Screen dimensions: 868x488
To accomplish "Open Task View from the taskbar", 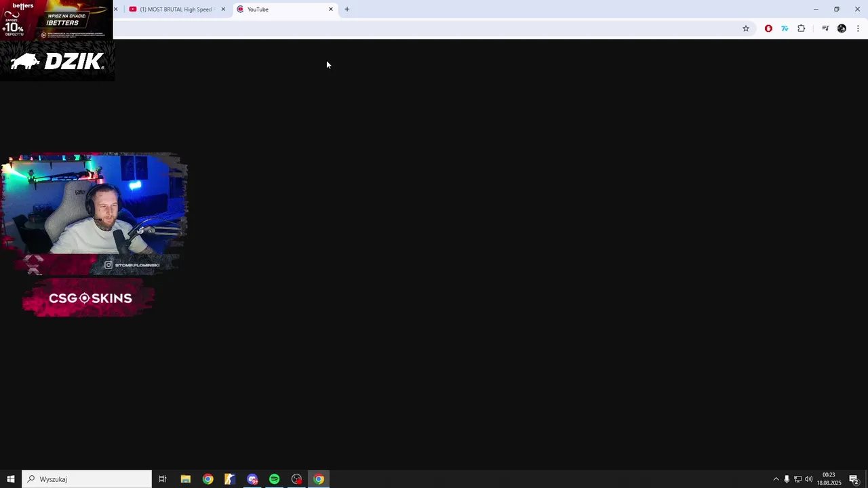I will 163,479.
